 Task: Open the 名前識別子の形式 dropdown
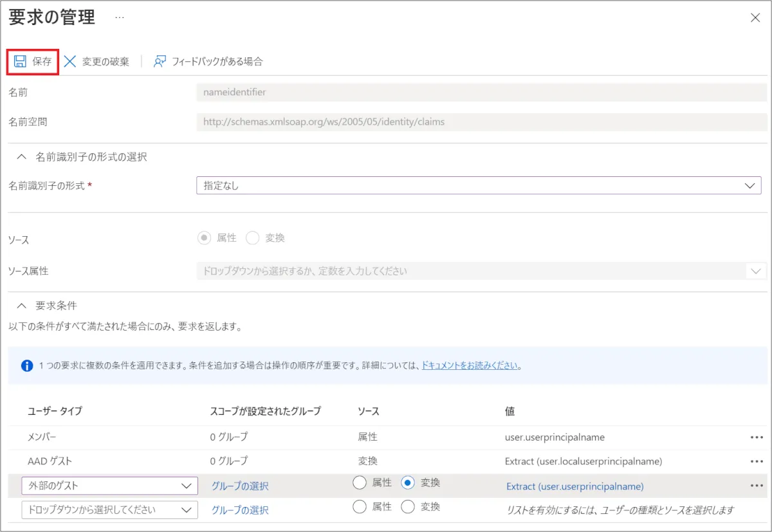(479, 185)
